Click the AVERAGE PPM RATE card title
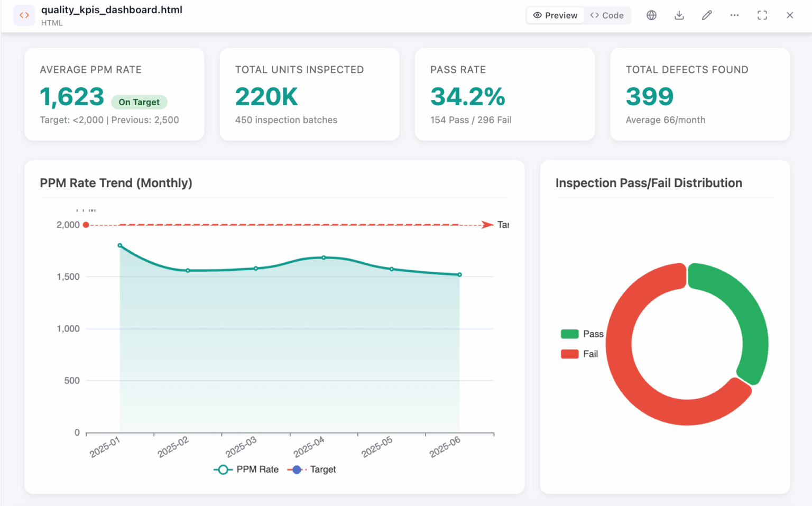Image resolution: width=812 pixels, height=506 pixels. (x=91, y=70)
